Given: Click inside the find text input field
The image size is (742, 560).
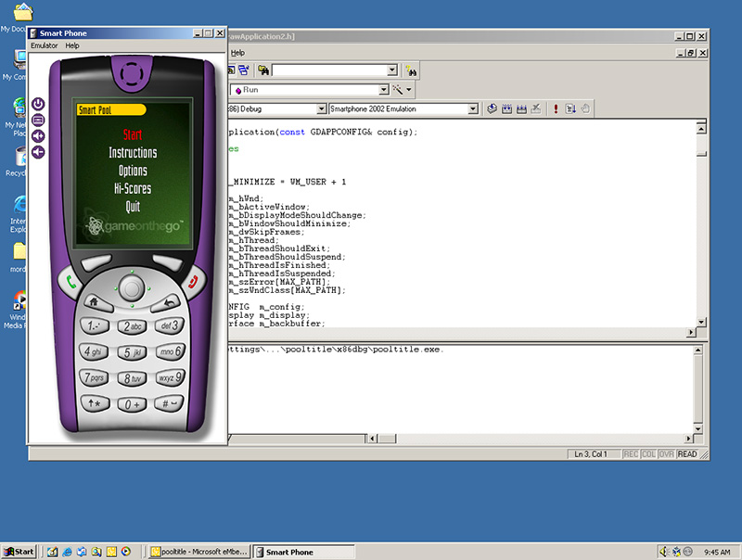Looking at the screenshot, I should click(x=330, y=70).
